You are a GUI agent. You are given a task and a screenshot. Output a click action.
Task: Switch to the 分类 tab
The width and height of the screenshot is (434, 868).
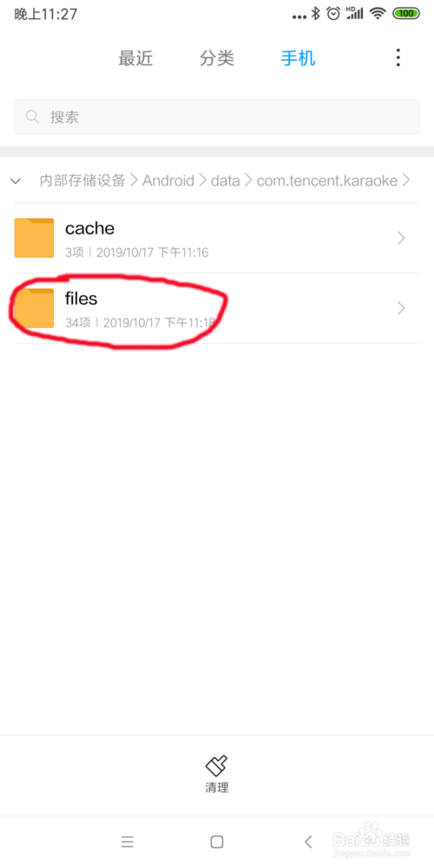[217, 58]
